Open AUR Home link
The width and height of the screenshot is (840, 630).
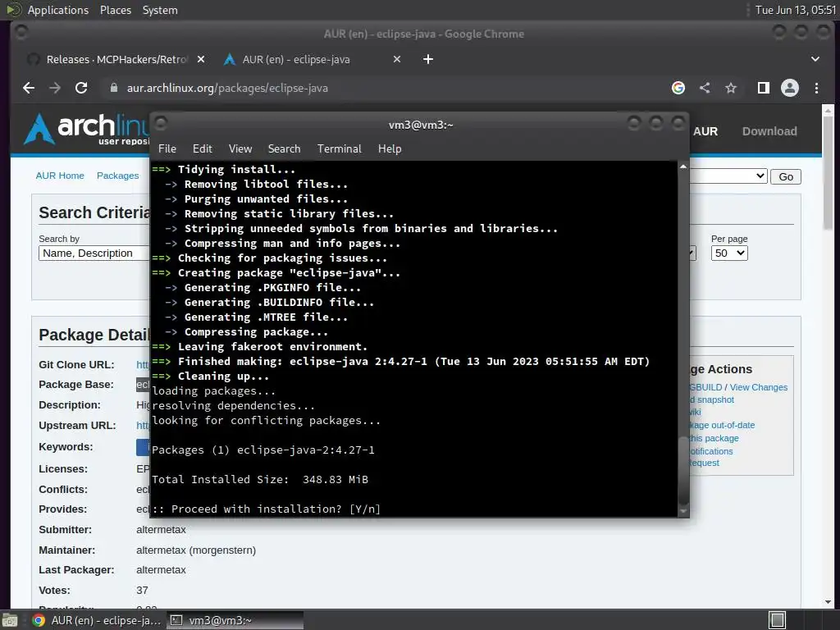[x=60, y=176]
